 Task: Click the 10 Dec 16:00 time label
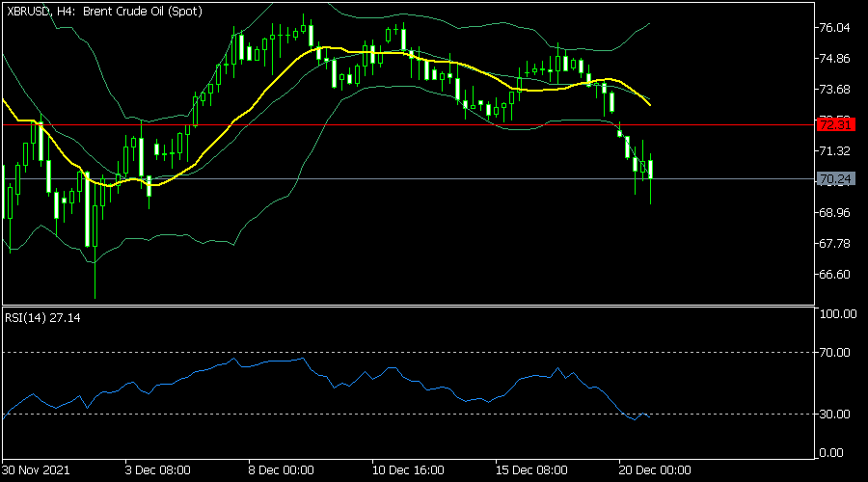(x=408, y=470)
